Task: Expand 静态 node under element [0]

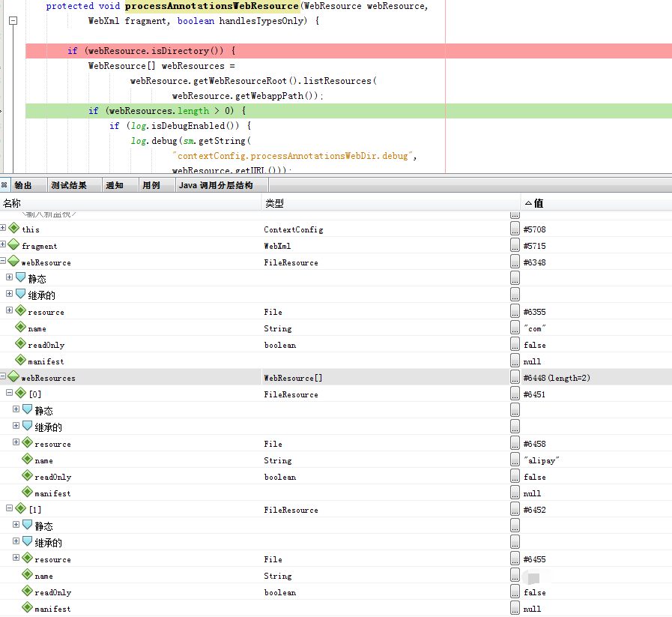Action: pos(16,409)
